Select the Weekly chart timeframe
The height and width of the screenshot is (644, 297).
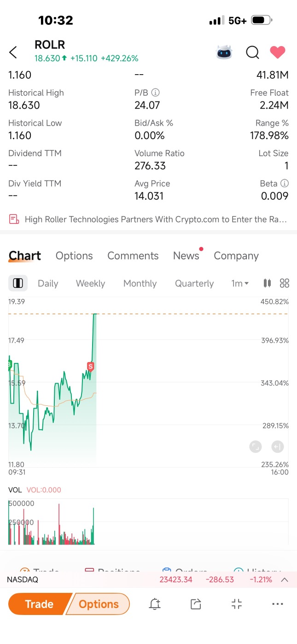click(90, 283)
